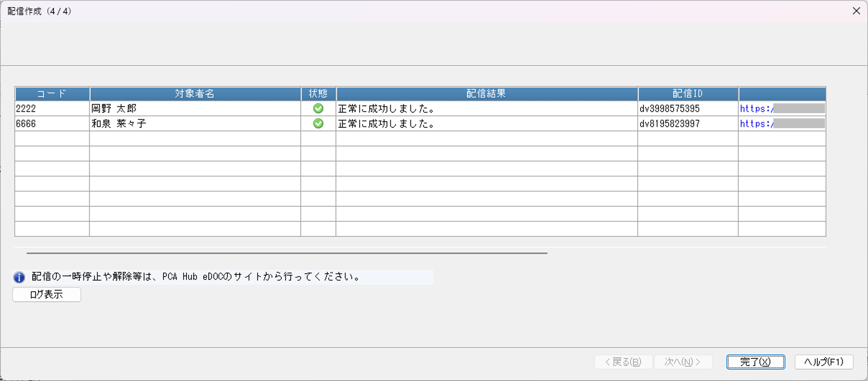Click green success icon for 岡野 太郎
This screenshot has width=868, height=381.
pyautogui.click(x=318, y=108)
